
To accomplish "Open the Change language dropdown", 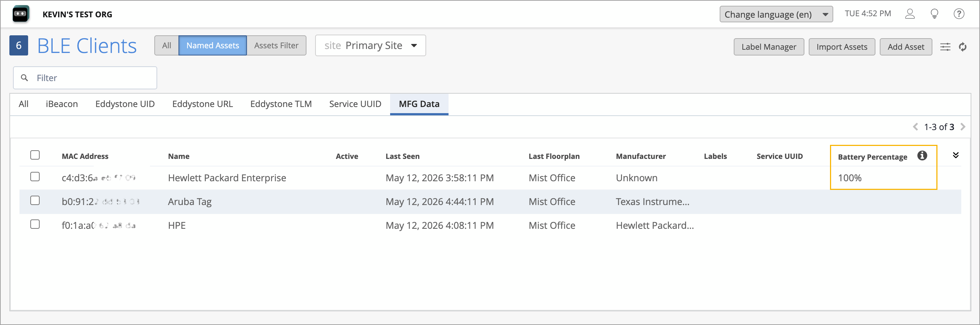I will click(x=776, y=14).
